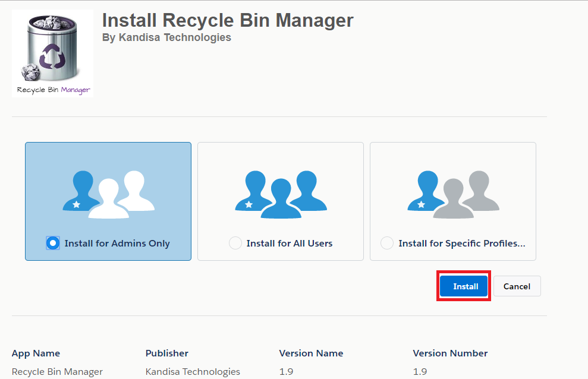Click the blue Install button

point(464,286)
